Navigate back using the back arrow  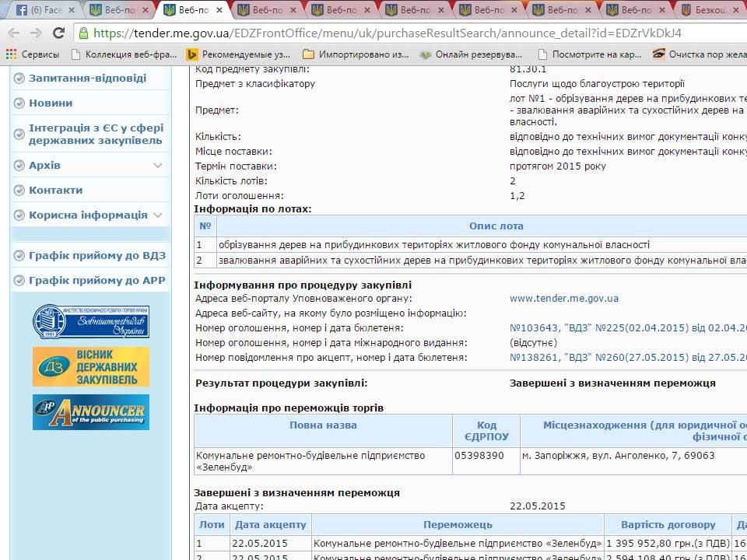[13, 34]
